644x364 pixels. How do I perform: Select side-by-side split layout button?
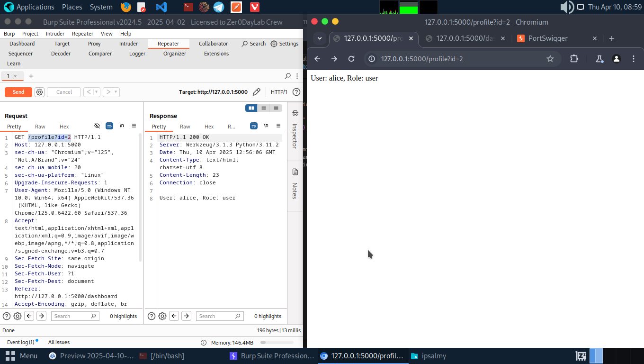click(x=251, y=108)
